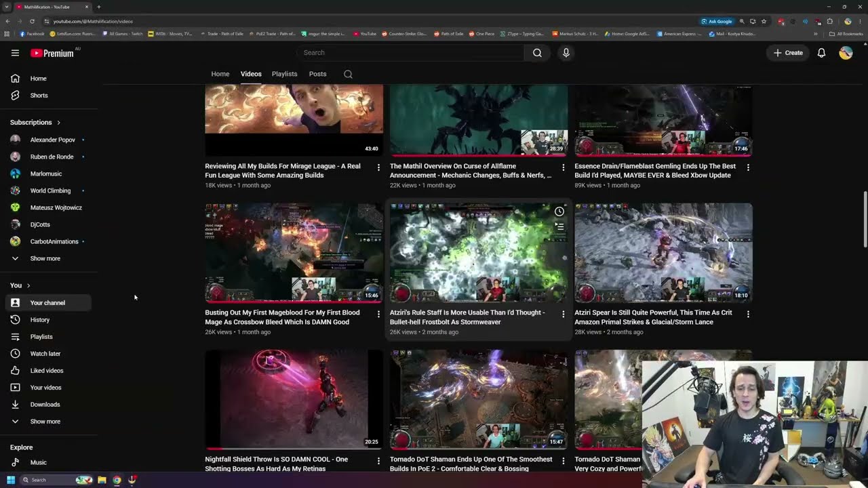868x488 pixels.
Task: Open the World Climbing subscription
Action: [48, 190]
